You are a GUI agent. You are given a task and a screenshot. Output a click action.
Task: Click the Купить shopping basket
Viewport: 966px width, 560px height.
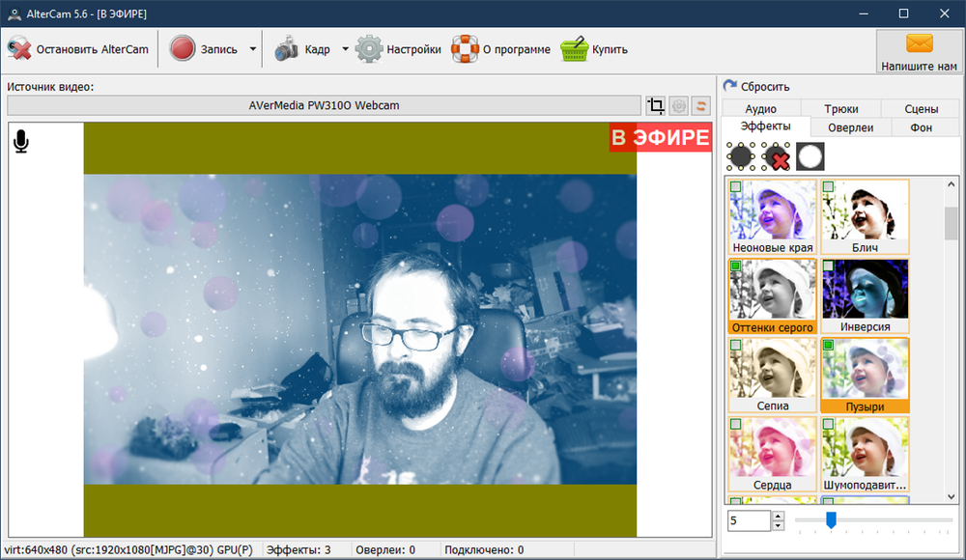(575, 49)
